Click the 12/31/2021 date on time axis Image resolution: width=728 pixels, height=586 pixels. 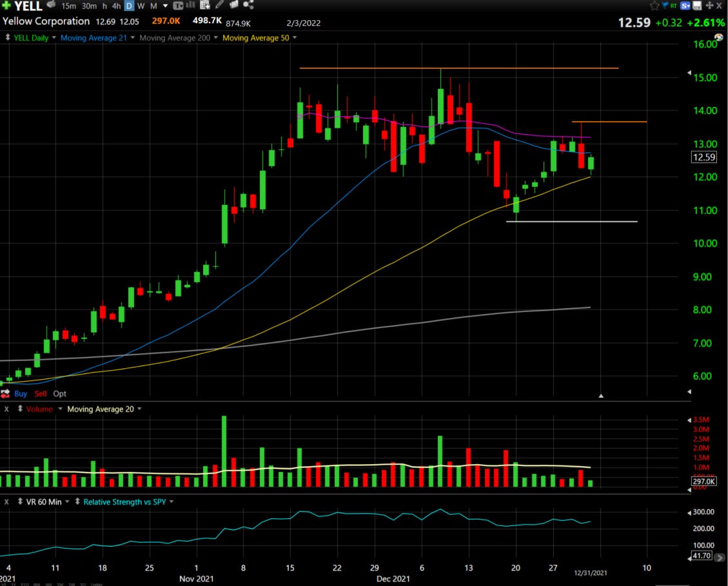coord(591,573)
